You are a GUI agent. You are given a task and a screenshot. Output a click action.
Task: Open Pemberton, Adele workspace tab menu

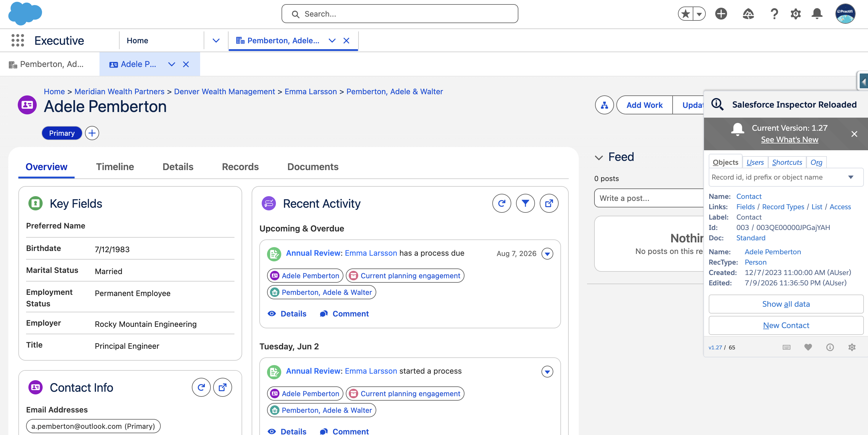[x=332, y=41]
